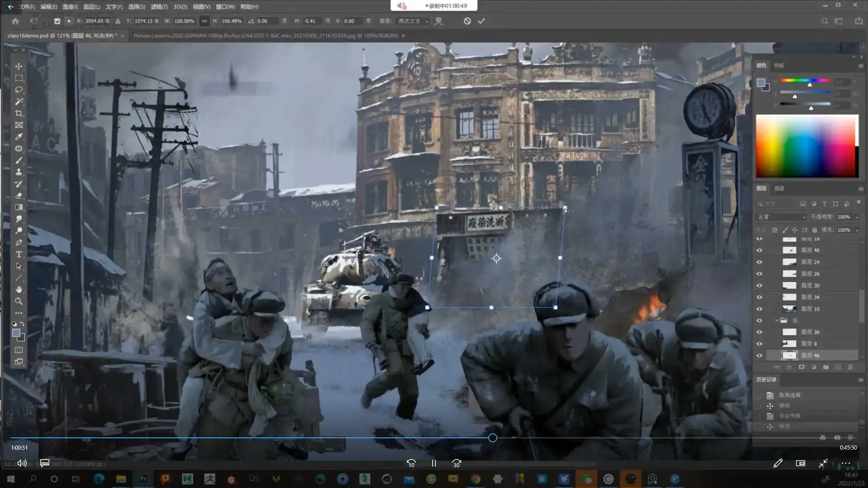Toggle visibility of 图层 46

click(x=759, y=356)
